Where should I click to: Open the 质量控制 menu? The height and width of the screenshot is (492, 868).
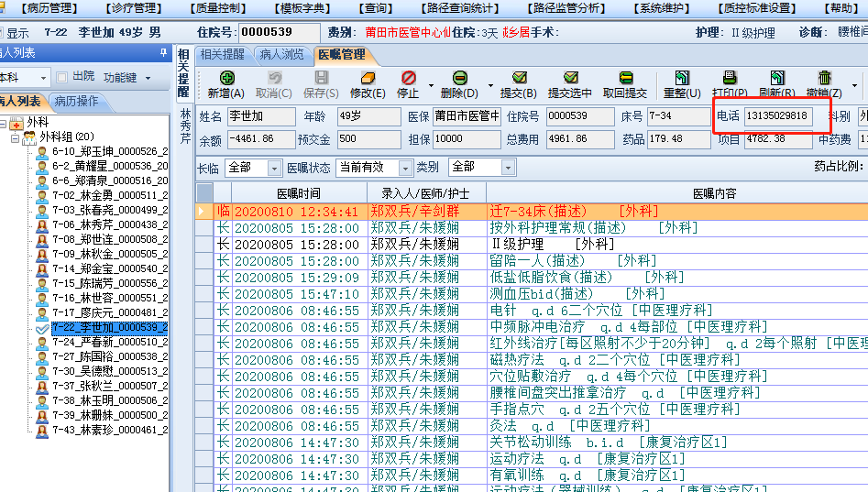(217, 8)
